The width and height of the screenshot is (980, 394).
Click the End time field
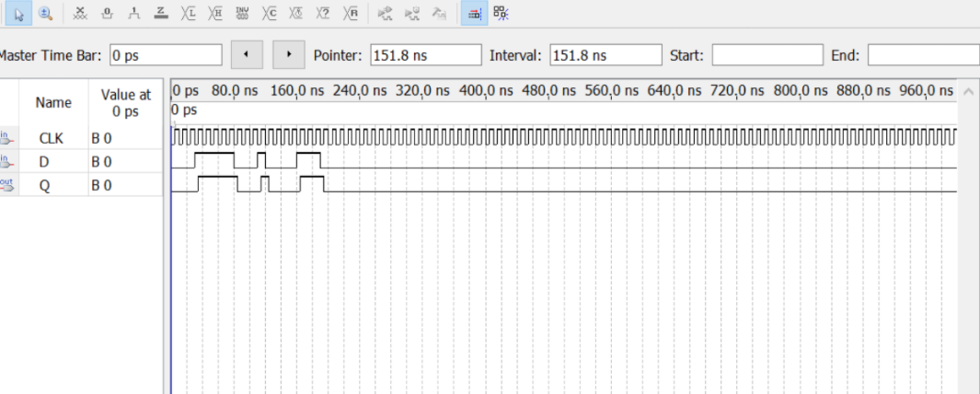[923, 55]
